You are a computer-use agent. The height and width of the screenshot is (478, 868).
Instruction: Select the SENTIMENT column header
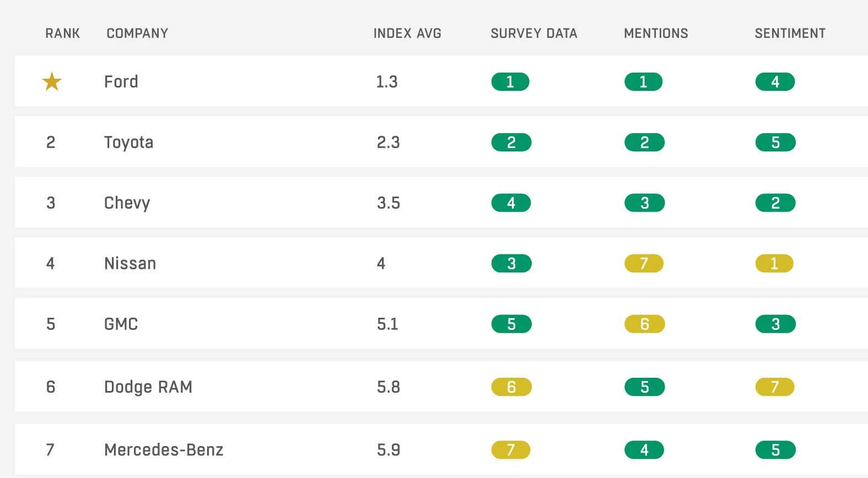click(x=790, y=34)
